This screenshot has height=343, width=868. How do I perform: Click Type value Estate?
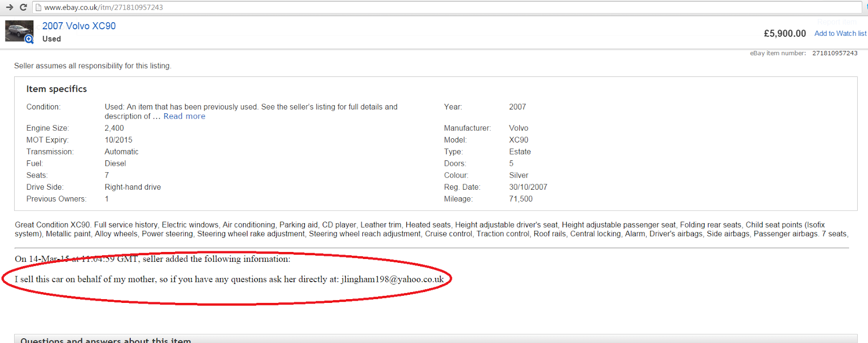click(x=520, y=152)
